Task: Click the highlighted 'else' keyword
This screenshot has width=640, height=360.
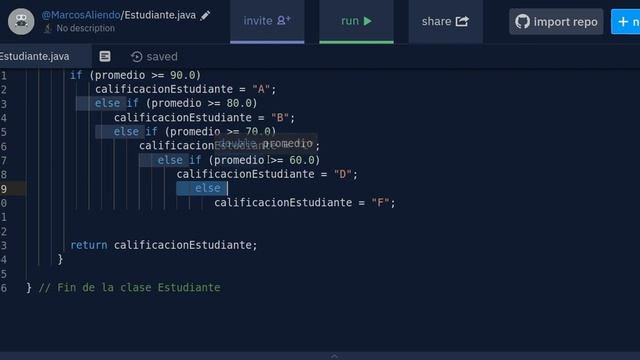Action: coord(207,188)
